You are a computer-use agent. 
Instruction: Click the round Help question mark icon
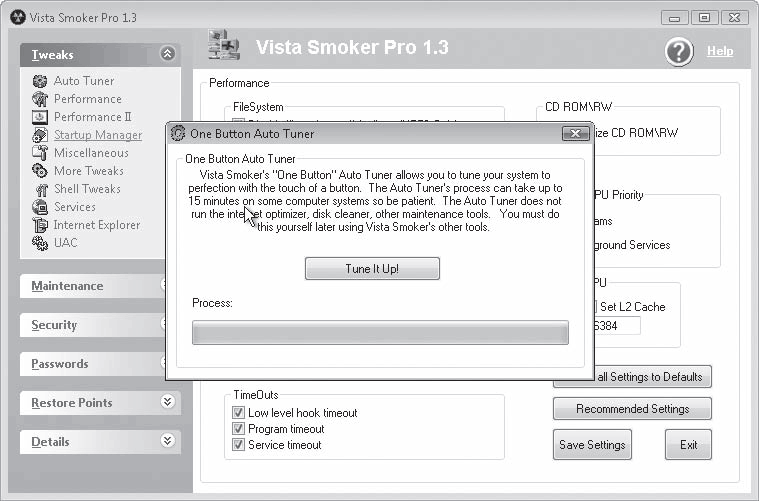(x=679, y=51)
